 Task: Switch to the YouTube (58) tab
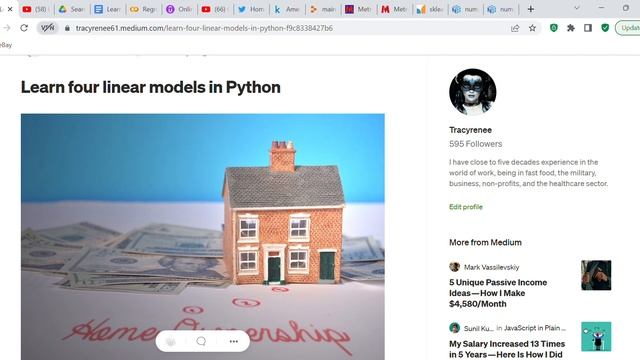35,9
